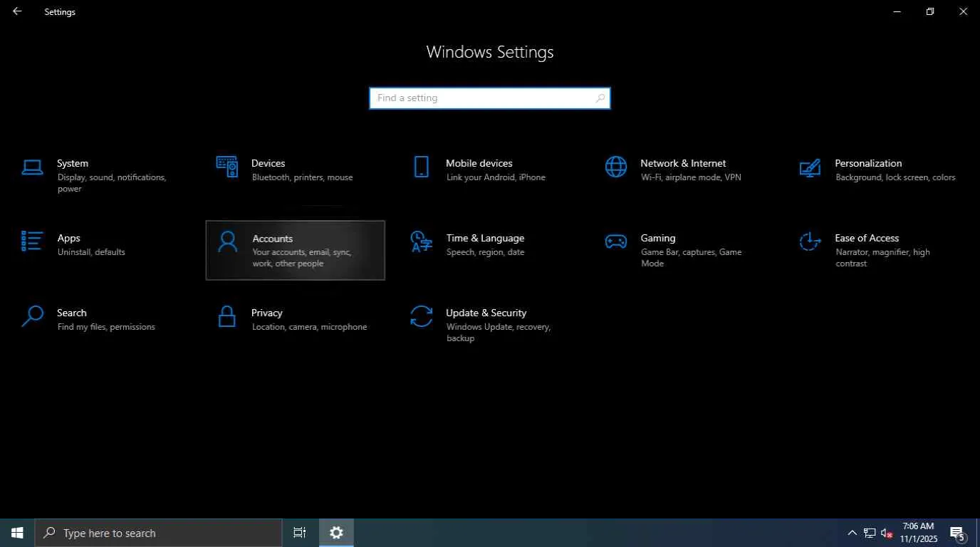Click the "Accounts" category title
Image resolution: width=980 pixels, height=547 pixels.
[273, 239]
